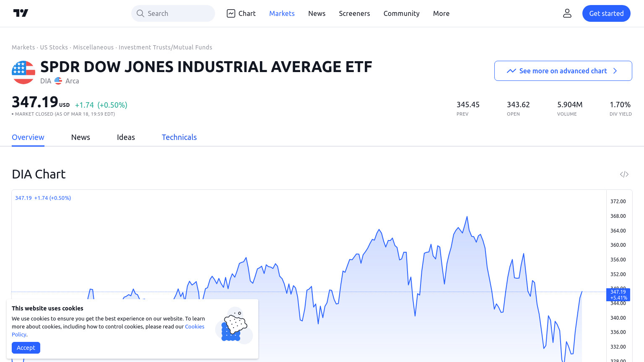644x362 pixels.
Task: Open the Chart menu item
Action: 241,13
